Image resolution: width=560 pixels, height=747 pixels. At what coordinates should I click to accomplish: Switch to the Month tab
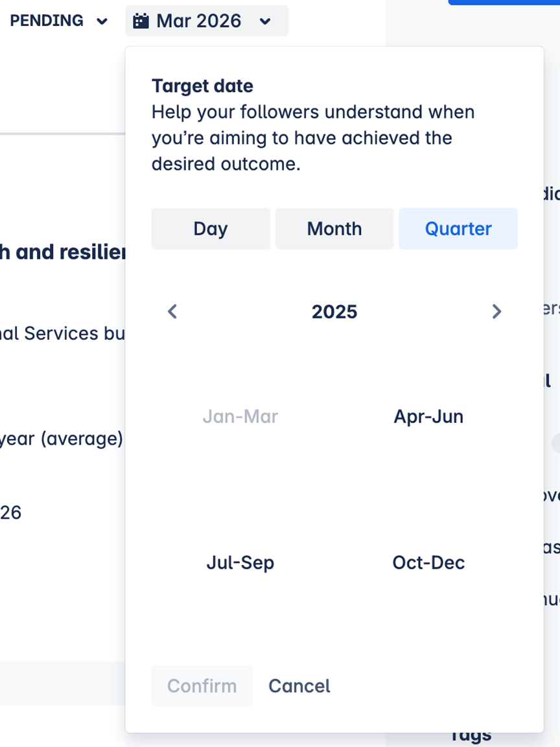pos(334,229)
